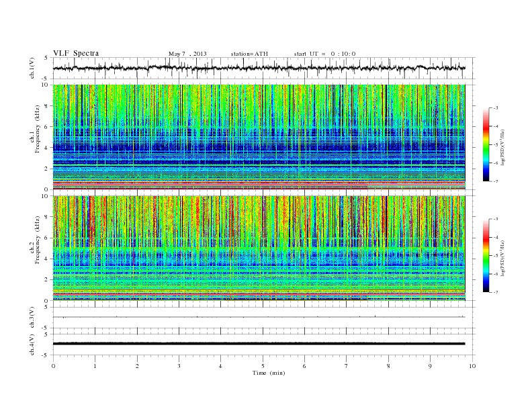The height and width of the screenshot is (411, 532).
Task: Click the "ch.3(V)" axis label
Action: click(x=32, y=318)
